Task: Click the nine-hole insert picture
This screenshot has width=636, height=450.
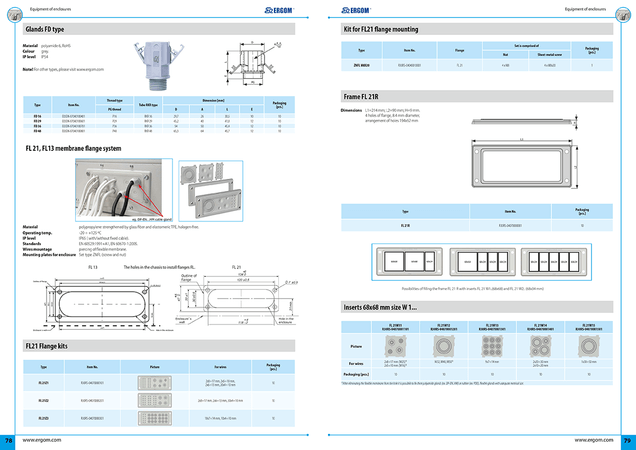Action: point(492,346)
